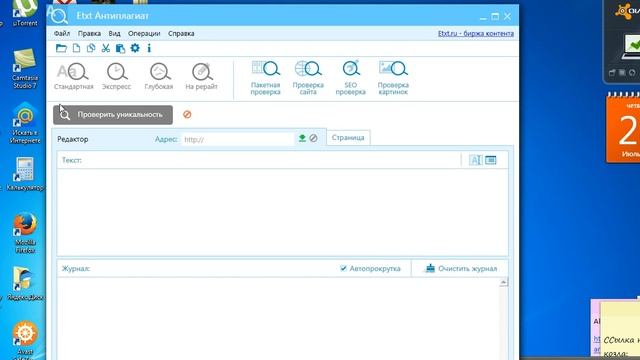Open settings via gear toolbar icon
640x360 pixels.
[x=135, y=48]
